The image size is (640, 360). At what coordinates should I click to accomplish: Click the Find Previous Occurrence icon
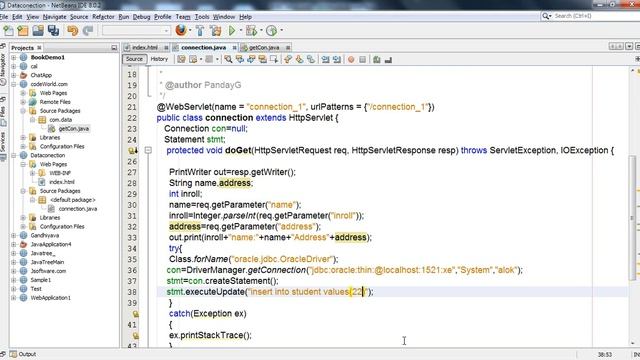tap(240, 60)
